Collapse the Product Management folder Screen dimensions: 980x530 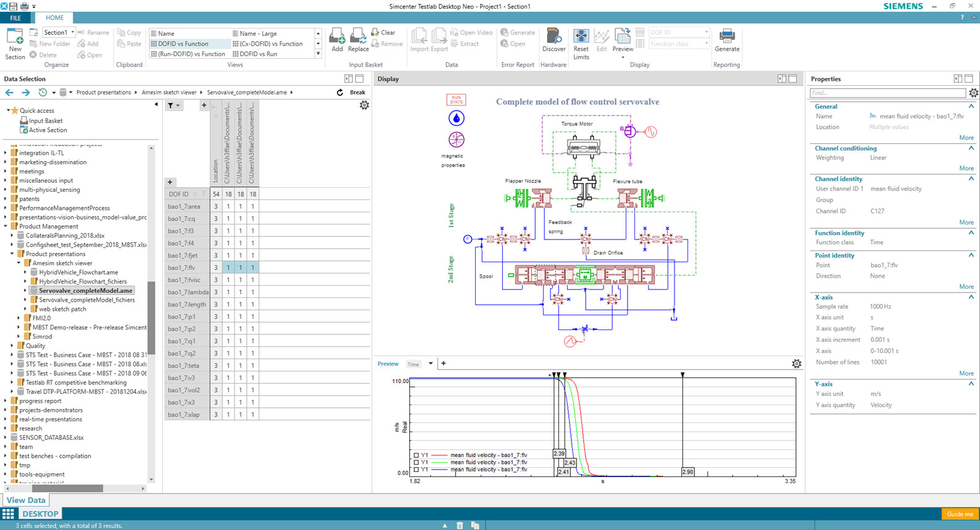click(x=6, y=226)
